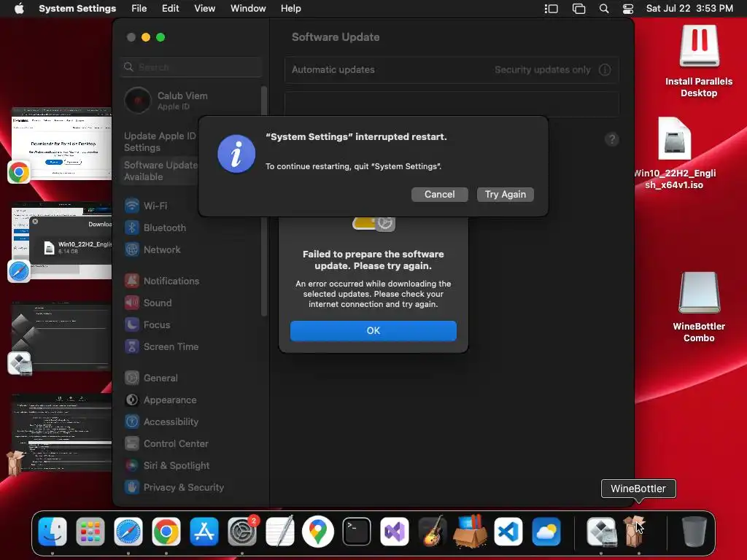Image resolution: width=747 pixels, height=560 pixels.
Task: Open System Settings Dock icon with badge
Action: pyautogui.click(x=242, y=532)
